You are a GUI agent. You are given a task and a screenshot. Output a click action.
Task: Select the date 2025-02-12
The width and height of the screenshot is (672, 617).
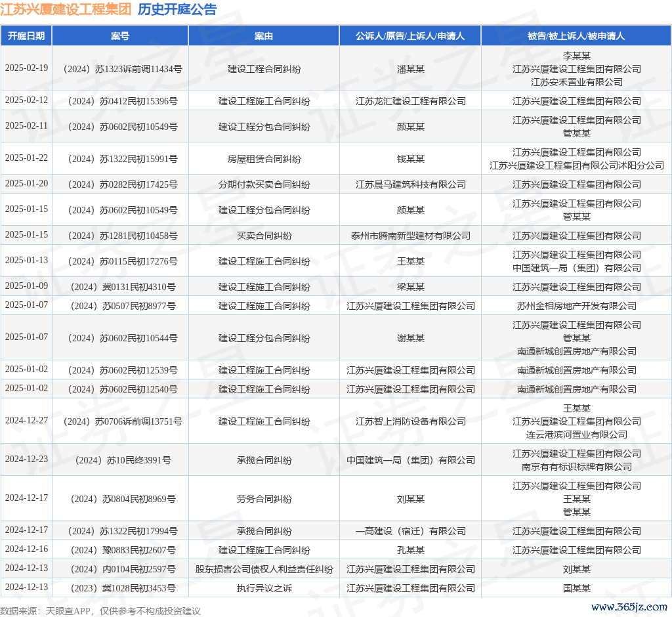26,100
